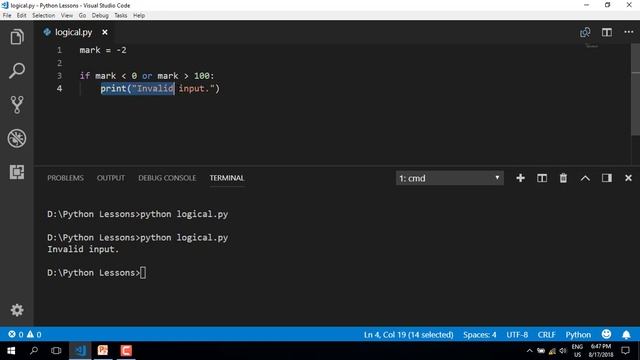
Task: Change line ending via 'CRLF'
Action: [547, 335]
